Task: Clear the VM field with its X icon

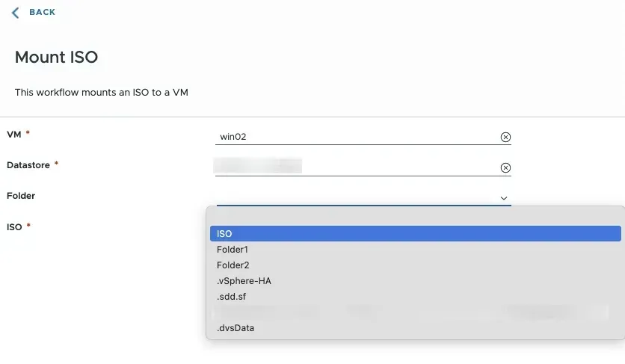Action: tap(505, 138)
